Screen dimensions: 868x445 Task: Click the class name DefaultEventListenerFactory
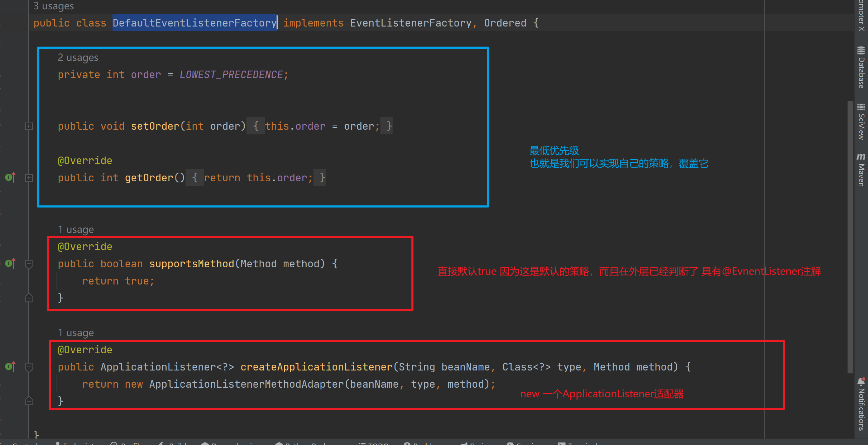pos(195,23)
